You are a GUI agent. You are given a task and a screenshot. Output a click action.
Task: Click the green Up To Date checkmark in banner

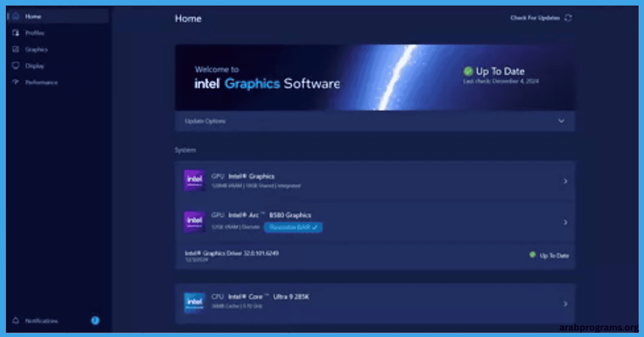[x=468, y=71]
